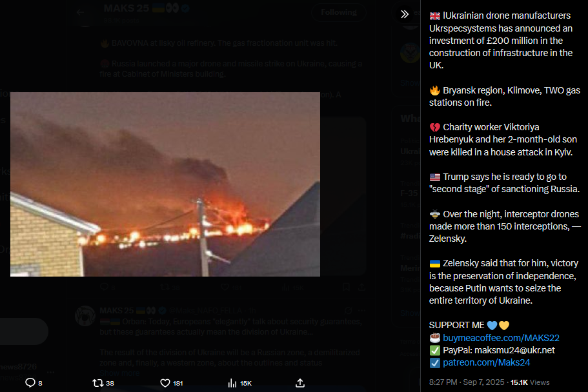Expand the dimmed Show more link in Orban post
588x392 pixels.
point(119,373)
